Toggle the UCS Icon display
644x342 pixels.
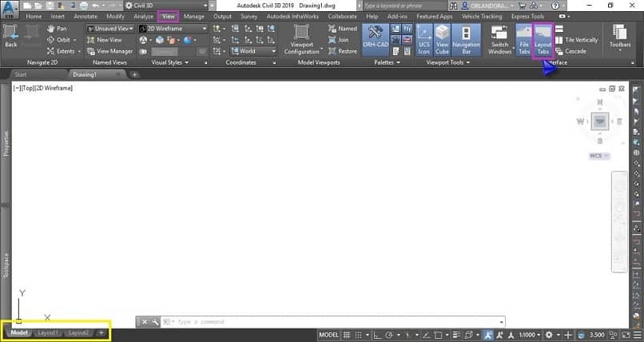(423, 40)
